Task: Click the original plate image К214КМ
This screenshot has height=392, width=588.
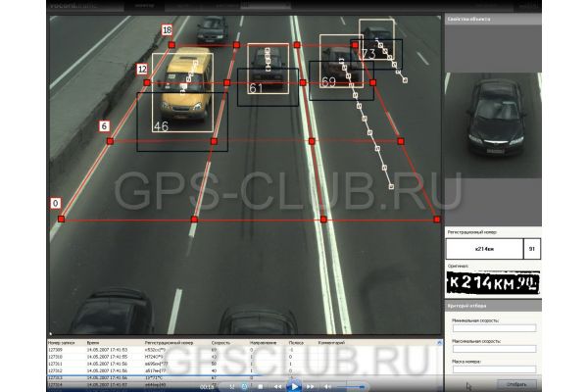Action: tap(493, 283)
